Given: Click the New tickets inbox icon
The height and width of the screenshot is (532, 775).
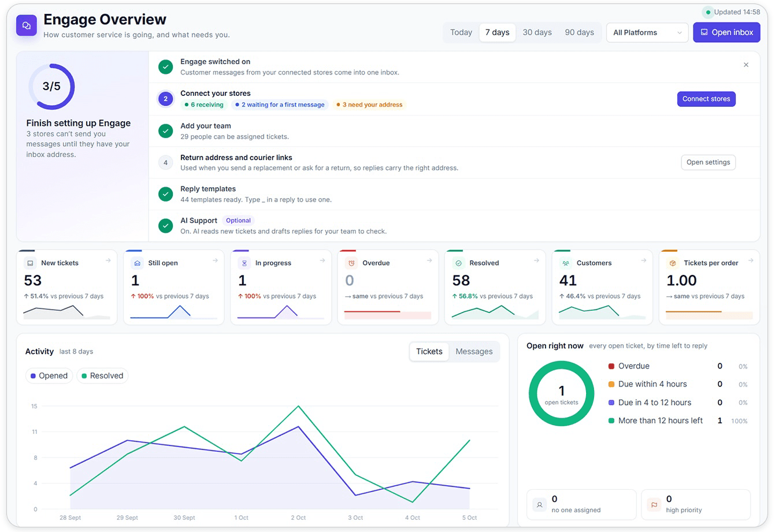Looking at the screenshot, I should (x=30, y=263).
